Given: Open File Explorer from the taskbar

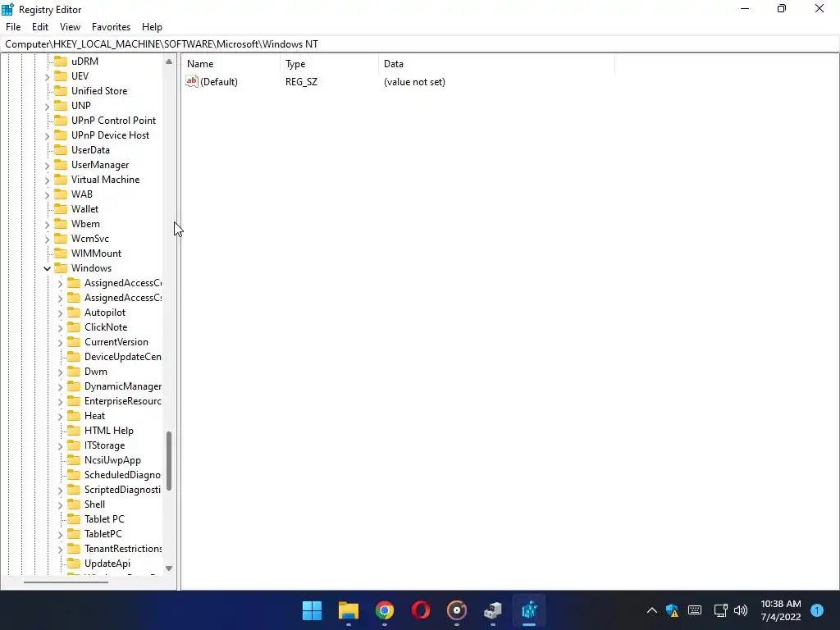Looking at the screenshot, I should pyautogui.click(x=348, y=610).
